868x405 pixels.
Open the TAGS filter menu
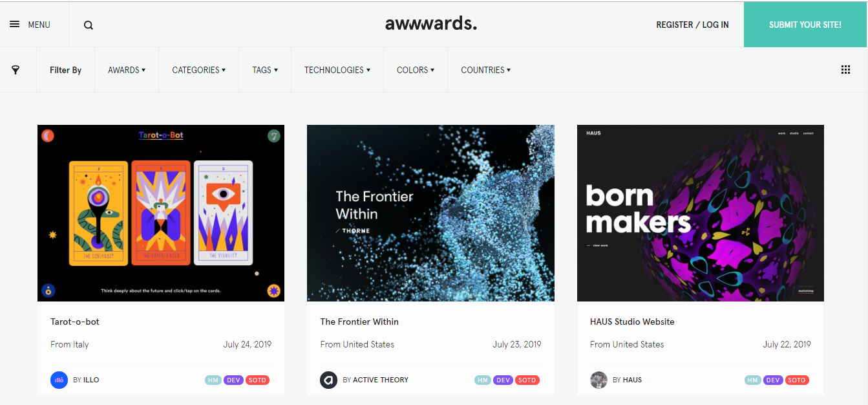pos(265,70)
